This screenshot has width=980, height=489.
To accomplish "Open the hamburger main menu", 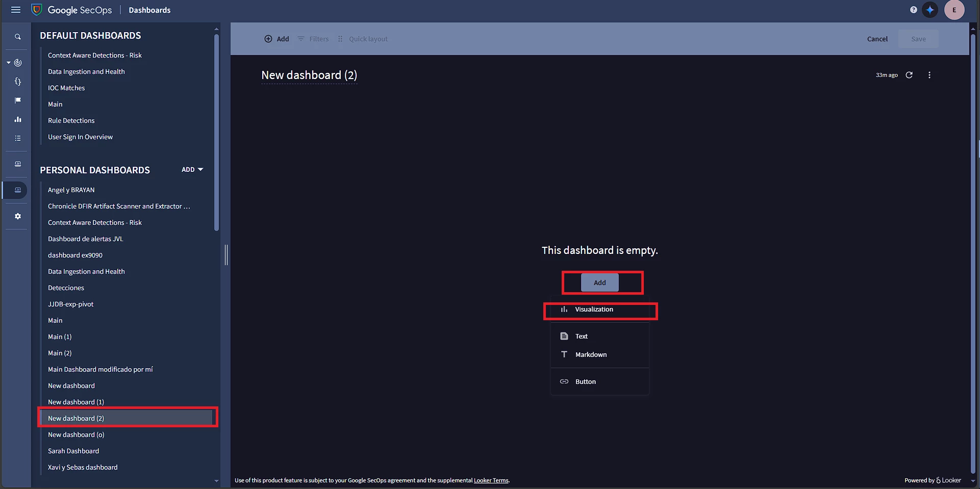I will [16, 10].
